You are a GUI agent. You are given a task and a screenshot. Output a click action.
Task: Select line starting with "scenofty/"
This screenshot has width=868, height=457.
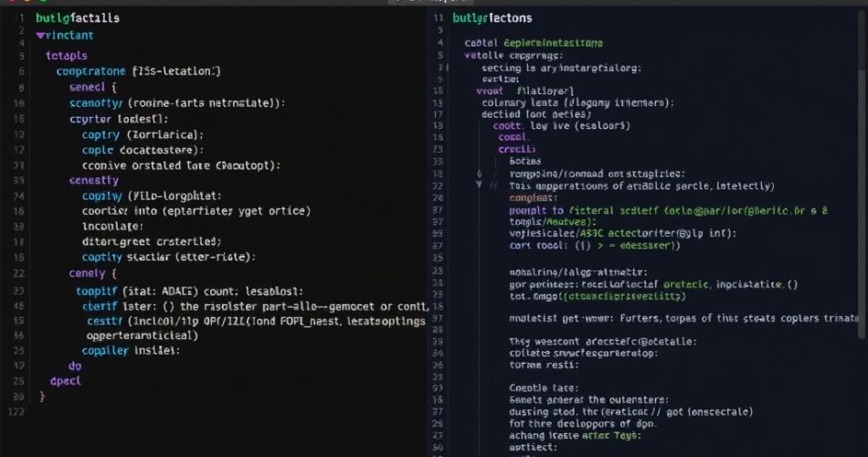point(177,103)
